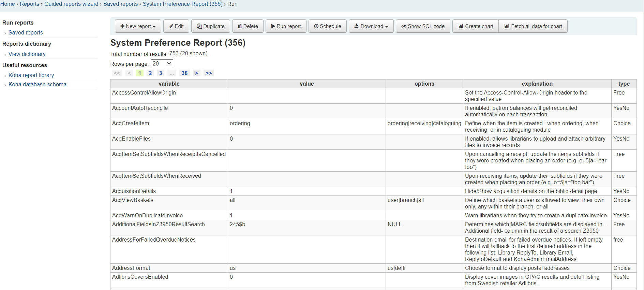Image resolution: width=644 pixels, height=290 pixels.
Task: Click the bar chart icon on Create chart
Action: (460, 26)
